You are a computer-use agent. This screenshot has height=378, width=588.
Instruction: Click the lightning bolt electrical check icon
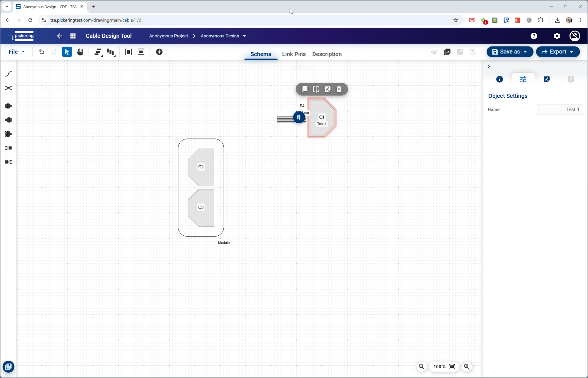[159, 52]
